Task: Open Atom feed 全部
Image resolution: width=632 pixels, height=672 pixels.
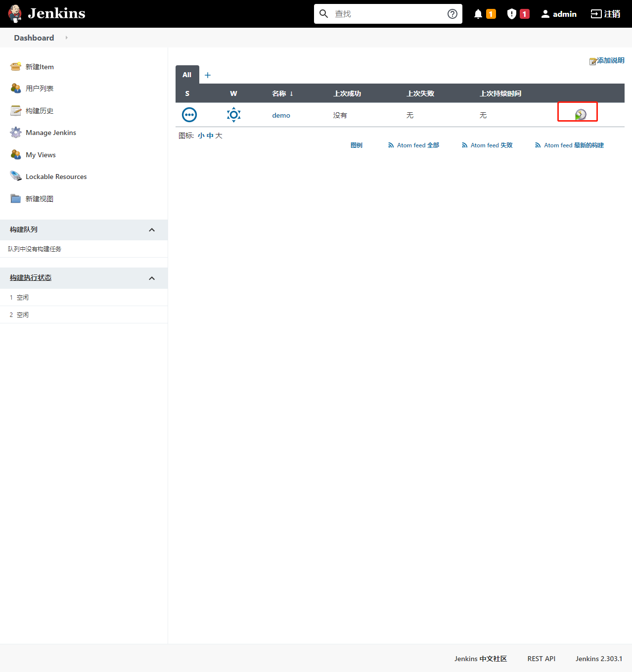Action: click(x=413, y=145)
